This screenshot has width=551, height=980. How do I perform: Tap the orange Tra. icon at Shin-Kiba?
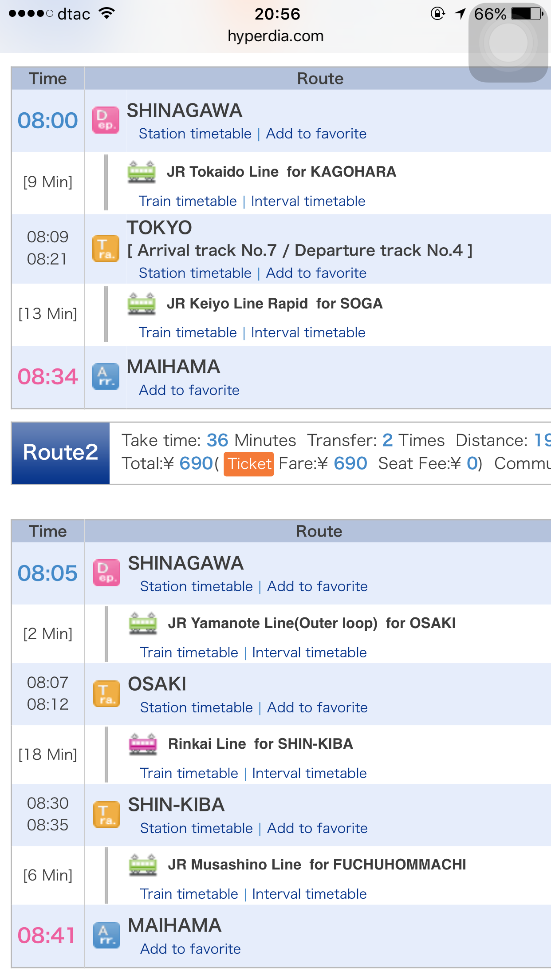point(106,814)
